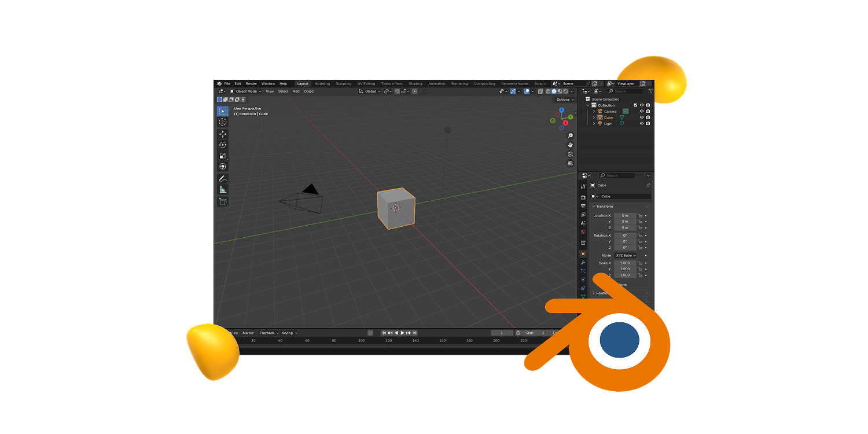Screen dimensions: 868x434
Task: Click the current frame field in timeline
Action: click(502, 333)
